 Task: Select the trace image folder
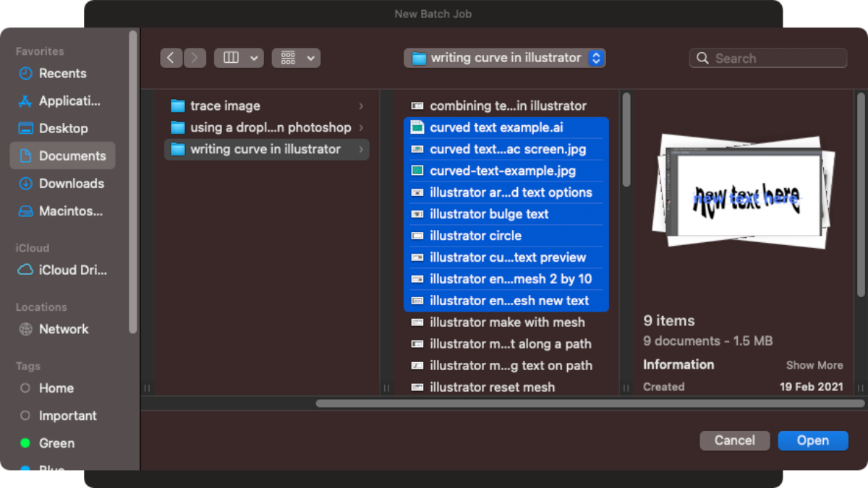(x=267, y=106)
